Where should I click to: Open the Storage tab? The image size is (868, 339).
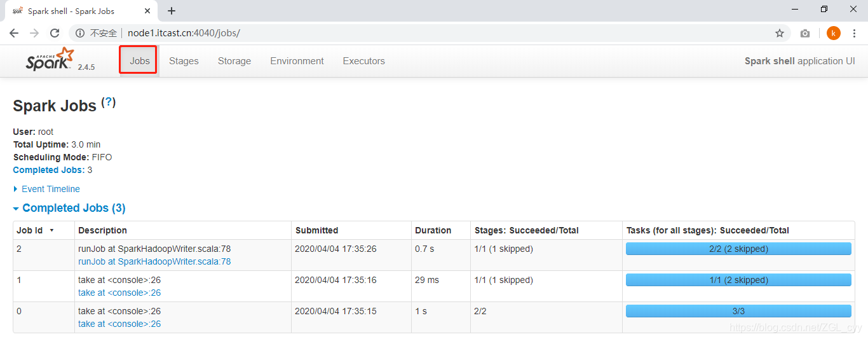coord(234,61)
